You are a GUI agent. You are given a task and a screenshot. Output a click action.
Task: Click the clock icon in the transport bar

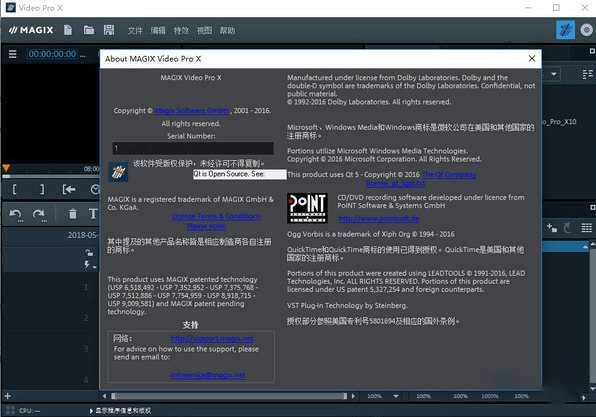pos(95,189)
